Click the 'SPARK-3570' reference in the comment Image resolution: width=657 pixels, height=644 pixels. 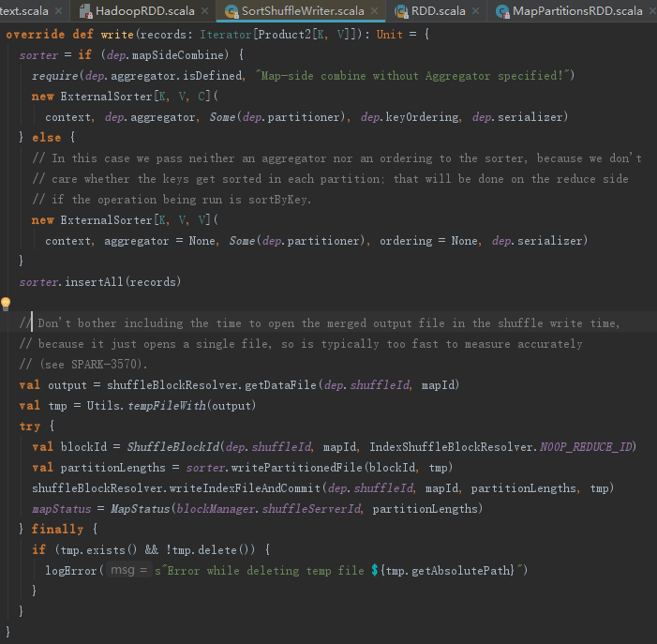coord(104,365)
